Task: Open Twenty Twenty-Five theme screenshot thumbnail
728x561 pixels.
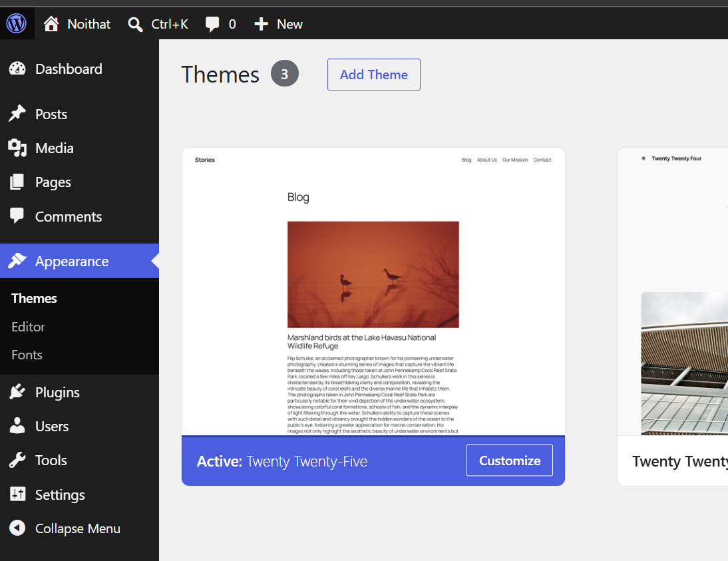Action: tap(373, 291)
